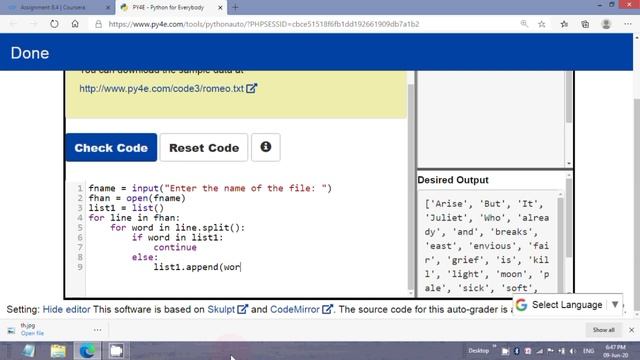Click code line 9 list1.append
The height and width of the screenshot is (360, 640).
[x=197, y=267]
